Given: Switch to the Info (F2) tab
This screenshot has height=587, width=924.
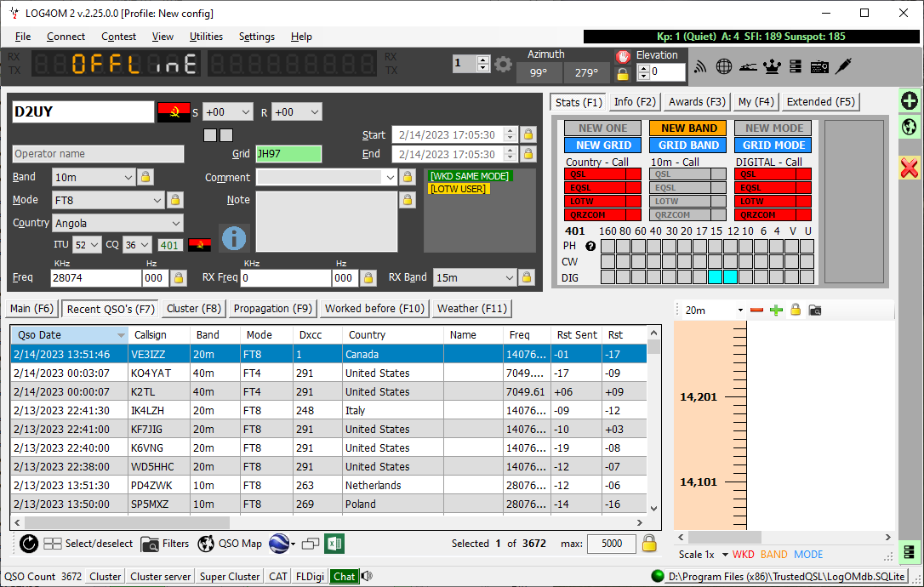Looking at the screenshot, I should [x=635, y=102].
